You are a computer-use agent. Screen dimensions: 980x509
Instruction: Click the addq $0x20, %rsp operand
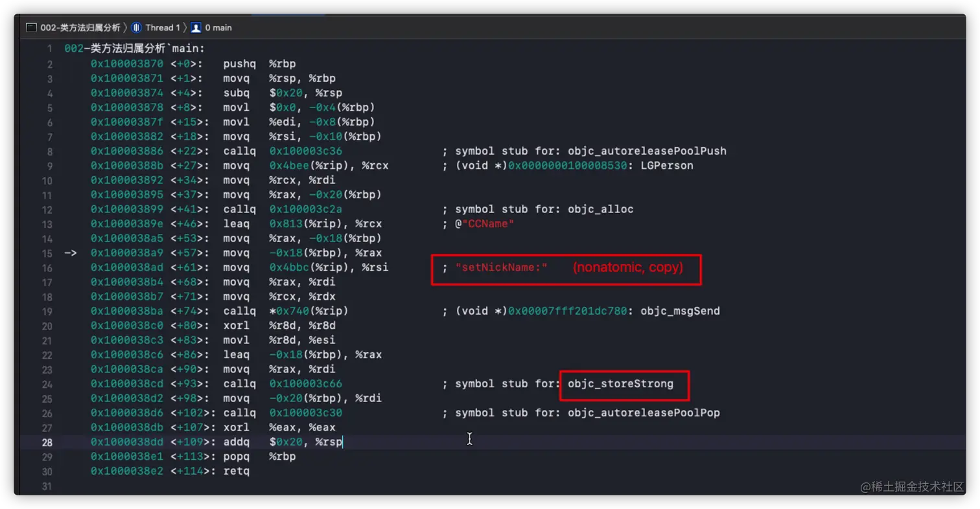click(306, 442)
